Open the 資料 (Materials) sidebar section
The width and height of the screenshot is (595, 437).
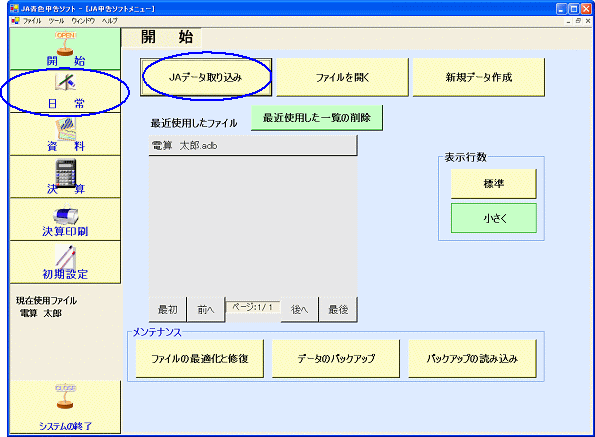pyautogui.click(x=65, y=134)
